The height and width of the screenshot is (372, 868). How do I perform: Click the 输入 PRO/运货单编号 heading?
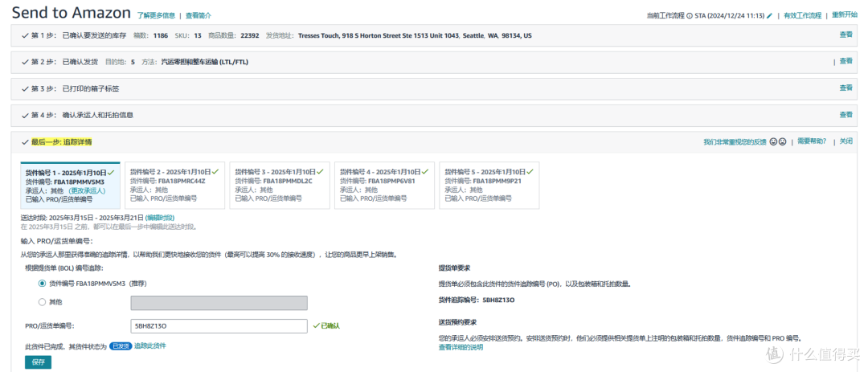[56, 241]
